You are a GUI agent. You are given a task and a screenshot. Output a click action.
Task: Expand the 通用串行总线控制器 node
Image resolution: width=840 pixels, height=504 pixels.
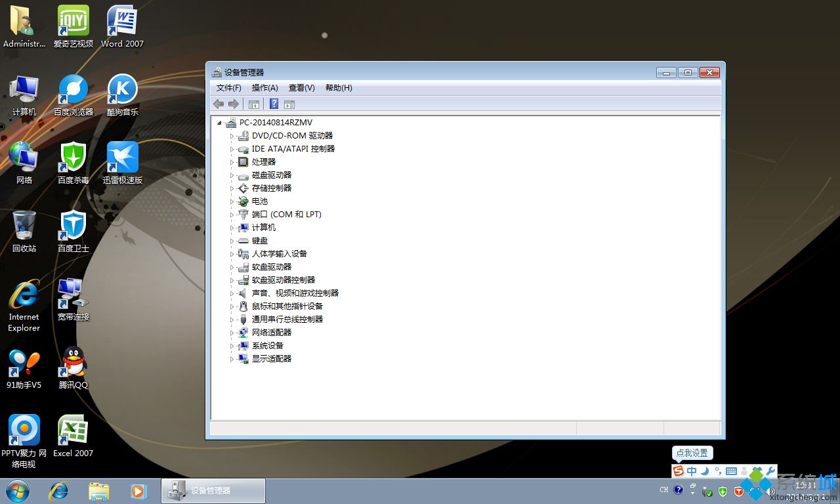(232, 320)
